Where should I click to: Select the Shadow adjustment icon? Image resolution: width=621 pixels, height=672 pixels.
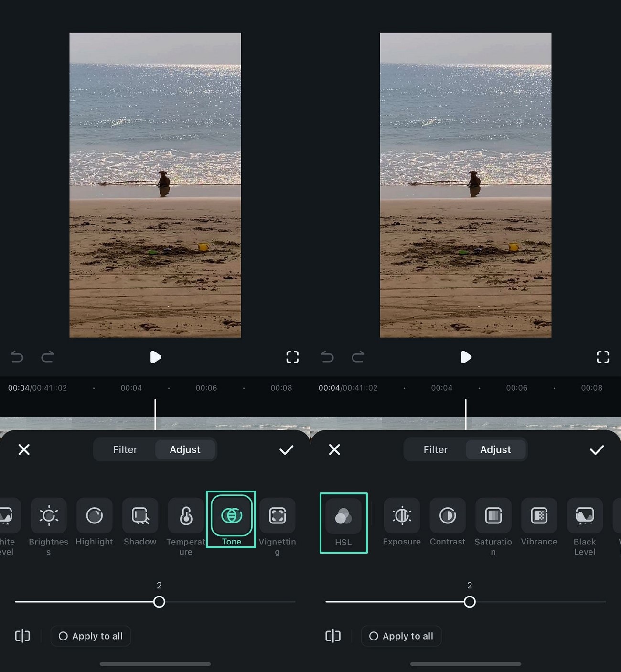[140, 516]
